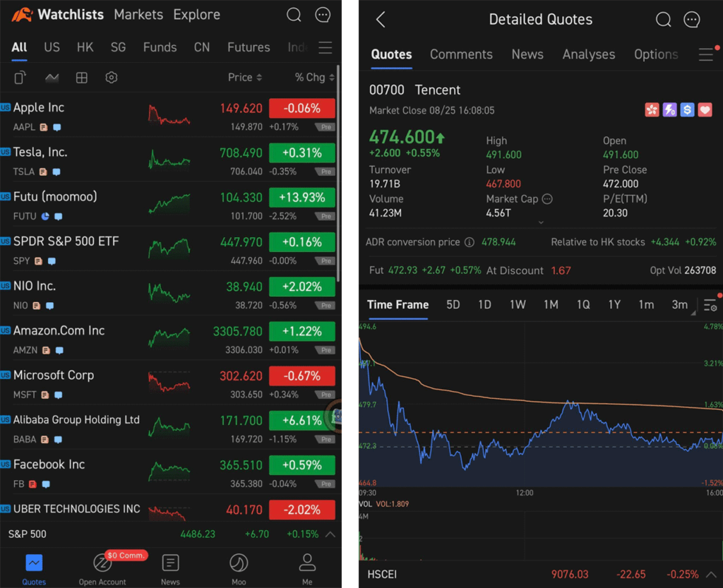Open Market Cap more-info icon
Screen dimensions: 723x588
click(547, 199)
